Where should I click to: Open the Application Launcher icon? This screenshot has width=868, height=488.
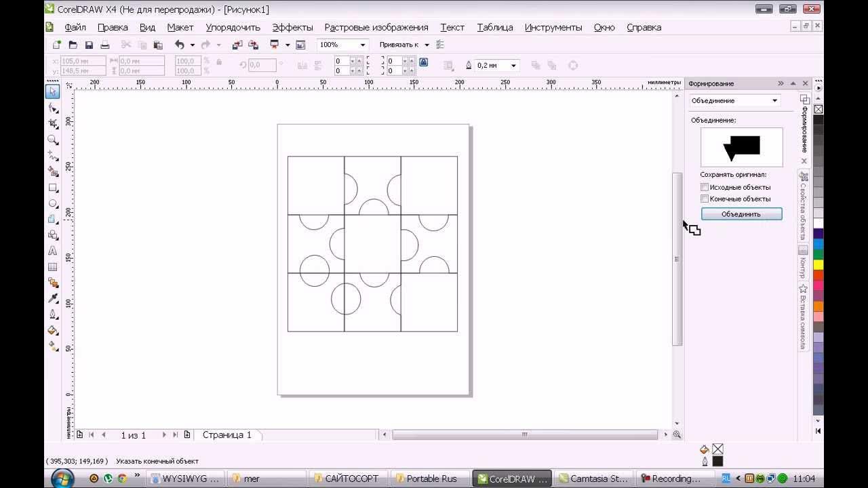(x=275, y=45)
